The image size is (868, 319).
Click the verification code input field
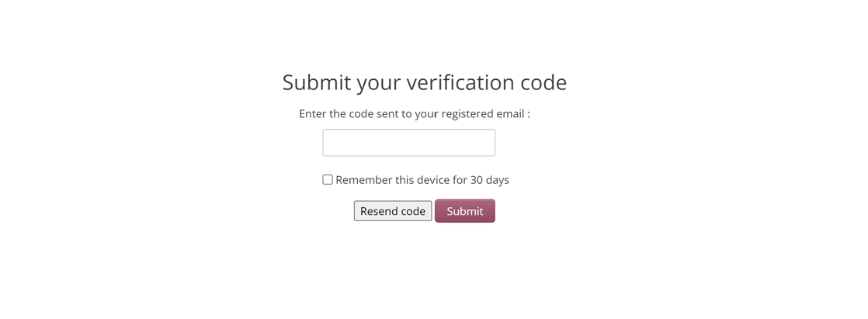[408, 143]
